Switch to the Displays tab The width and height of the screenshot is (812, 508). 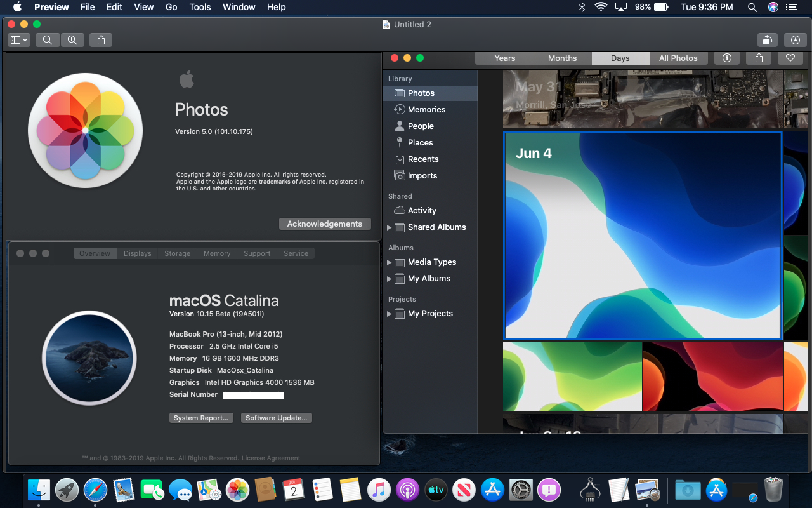(x=138, y=253)
